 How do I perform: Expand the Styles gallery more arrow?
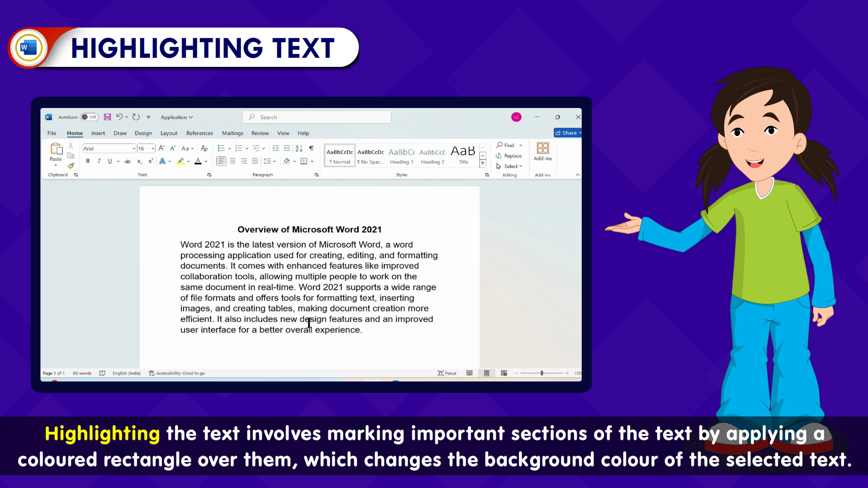click(483, 164)
